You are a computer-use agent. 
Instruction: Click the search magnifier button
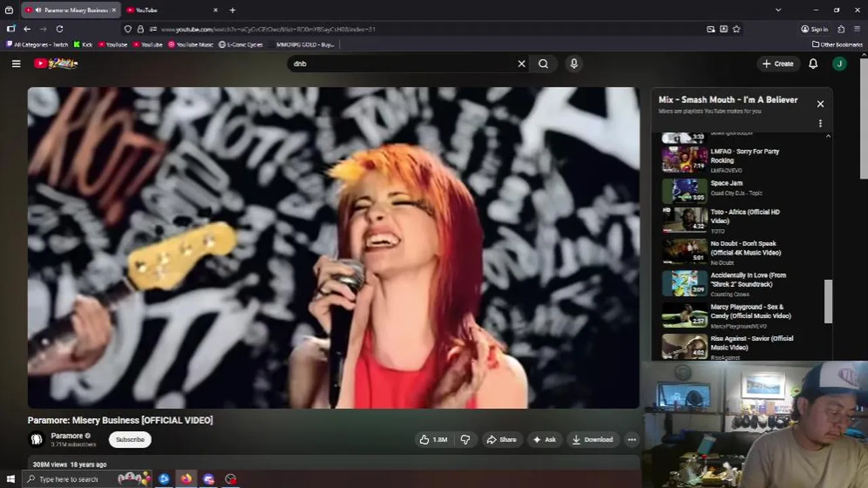click(543, 64)
